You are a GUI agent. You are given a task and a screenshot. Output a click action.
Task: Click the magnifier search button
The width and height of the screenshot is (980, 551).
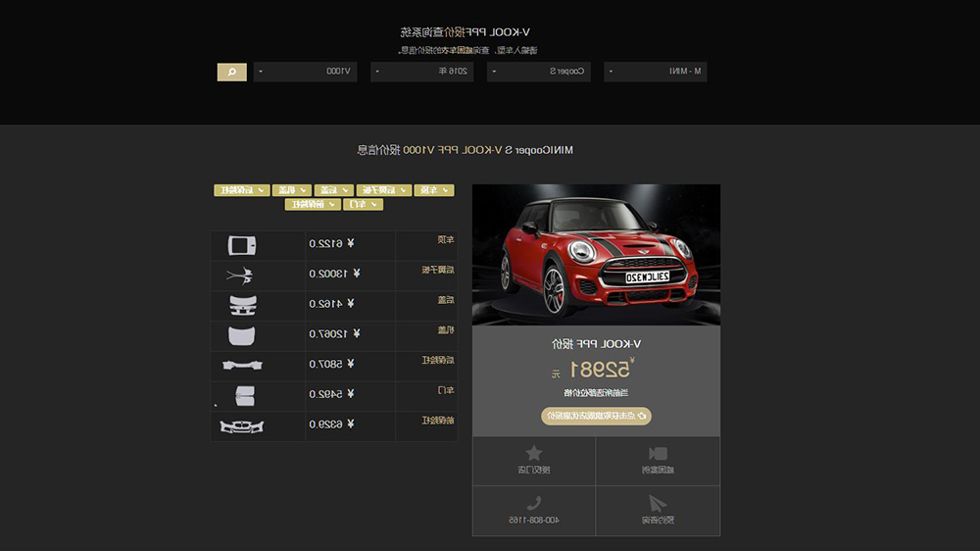click(232, 72)
